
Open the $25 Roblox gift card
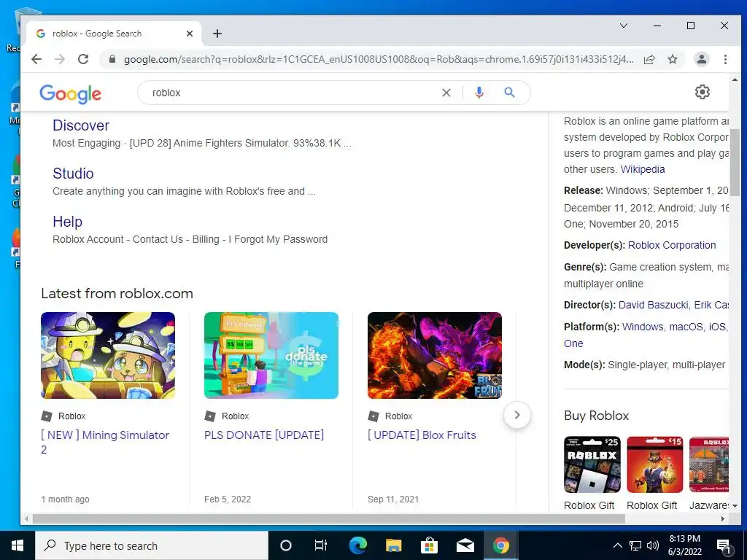(592, 464)
